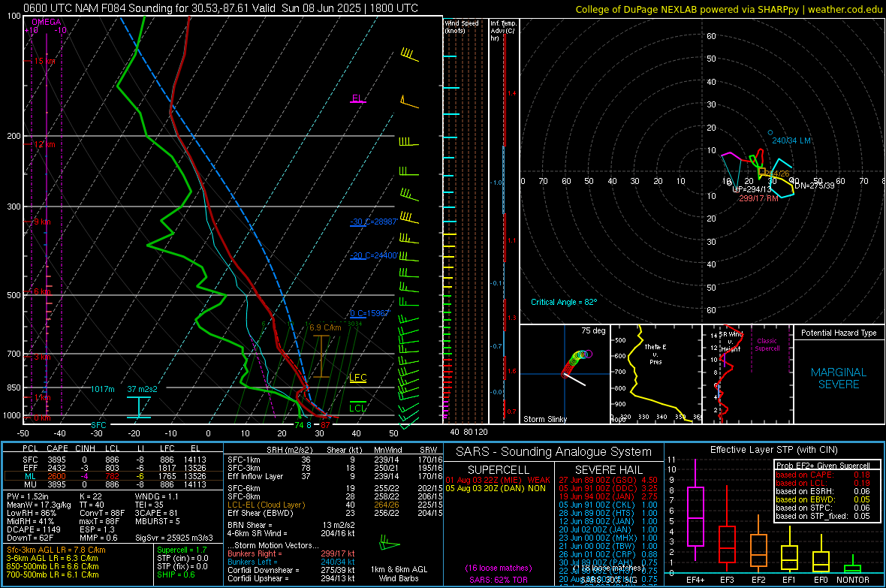Select the EFF parcel row label
This screenshot has height=588, width=886.
pos(30,468)
